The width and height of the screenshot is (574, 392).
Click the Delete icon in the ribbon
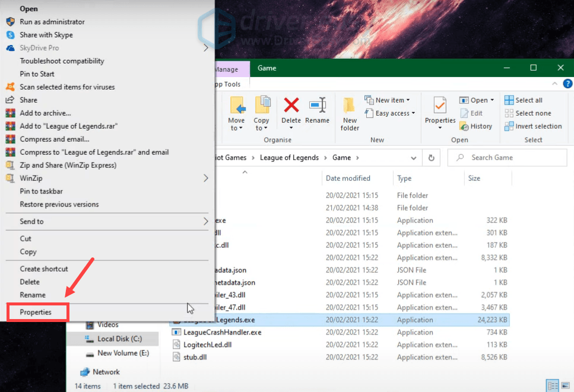[x=290, y=113]
